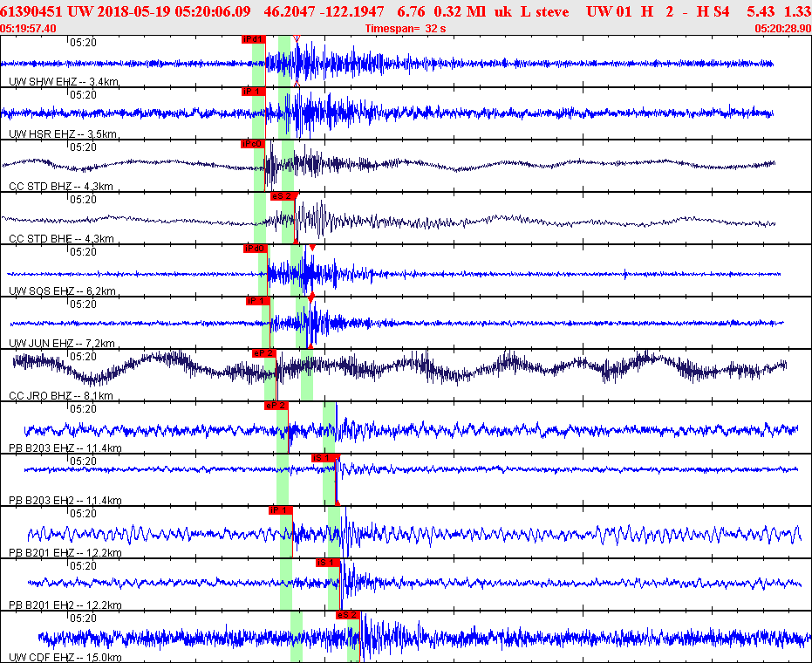
Task: Click the red marker at SHW trace top
Action: point(297,38)
